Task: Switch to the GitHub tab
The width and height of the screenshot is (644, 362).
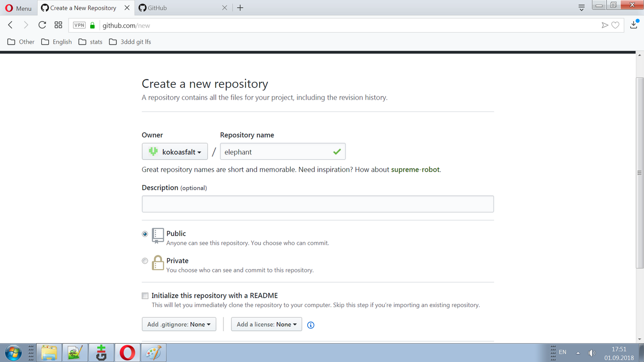Action: [182, 8]
